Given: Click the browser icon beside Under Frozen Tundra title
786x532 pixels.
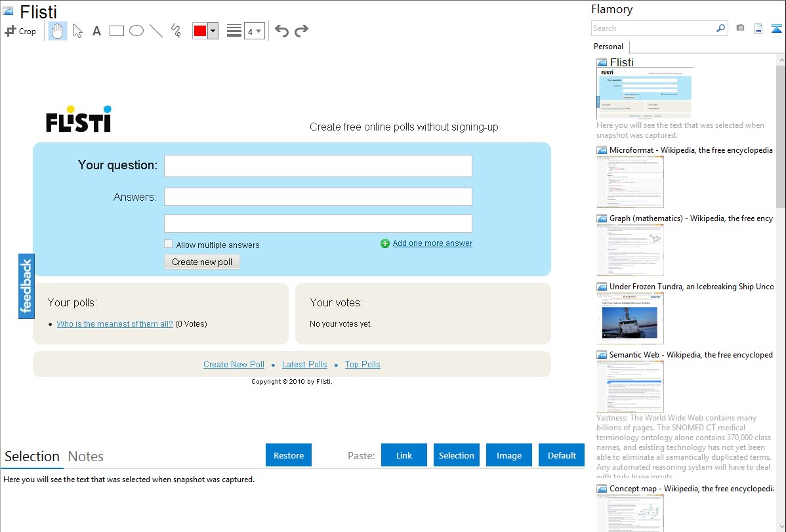Looking at the screenshot, I should click(602, 287).
